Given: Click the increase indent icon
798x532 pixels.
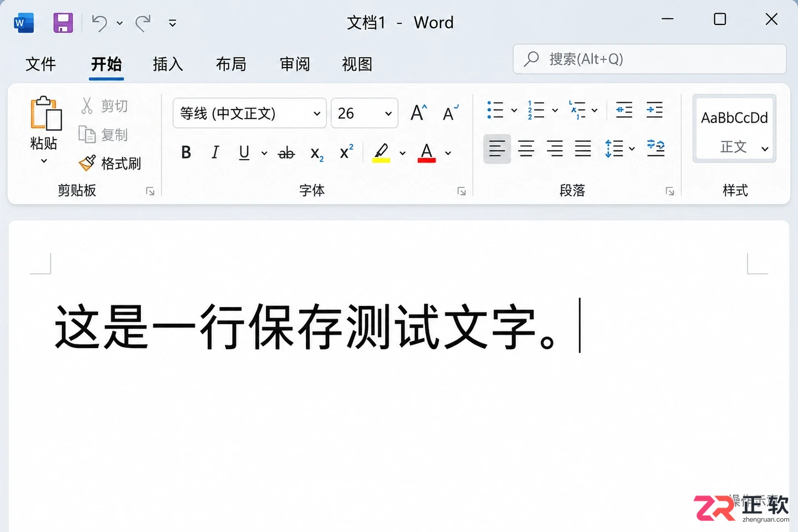Looking at the screenshot, I should [654, 110].
